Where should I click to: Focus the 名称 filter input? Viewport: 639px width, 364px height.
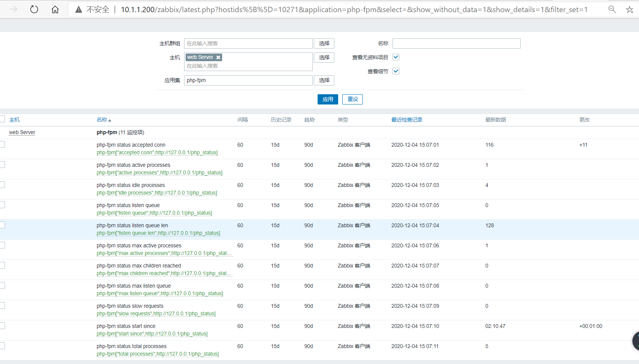pos(456,43)
